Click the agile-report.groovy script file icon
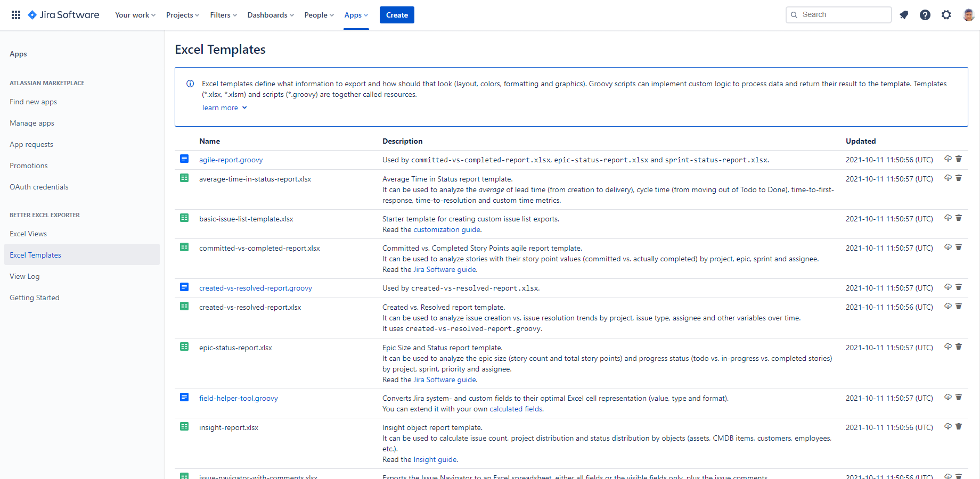 click(184, 159)
